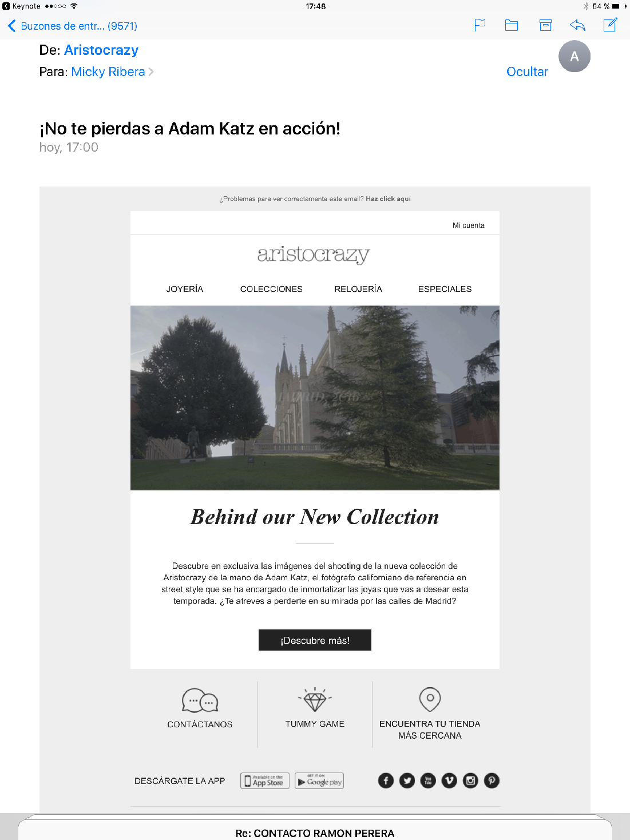
Task: Select the RELOJERÍA menu item
Action: click(x=358, y=289)
